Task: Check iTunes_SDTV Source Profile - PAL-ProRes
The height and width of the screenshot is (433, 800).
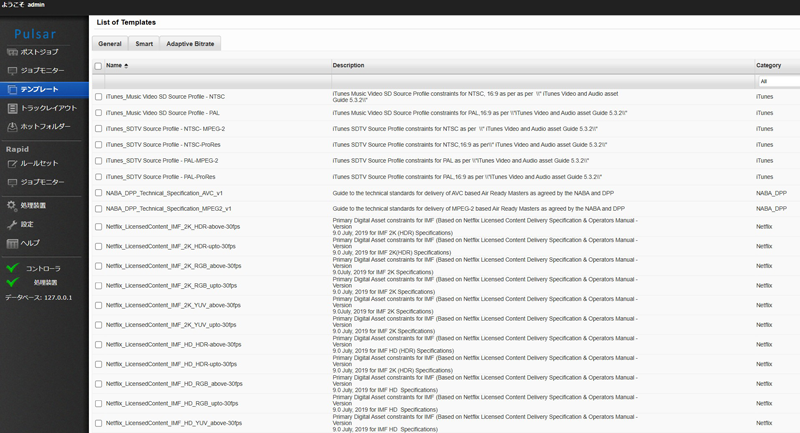Action: click(98, 177)
